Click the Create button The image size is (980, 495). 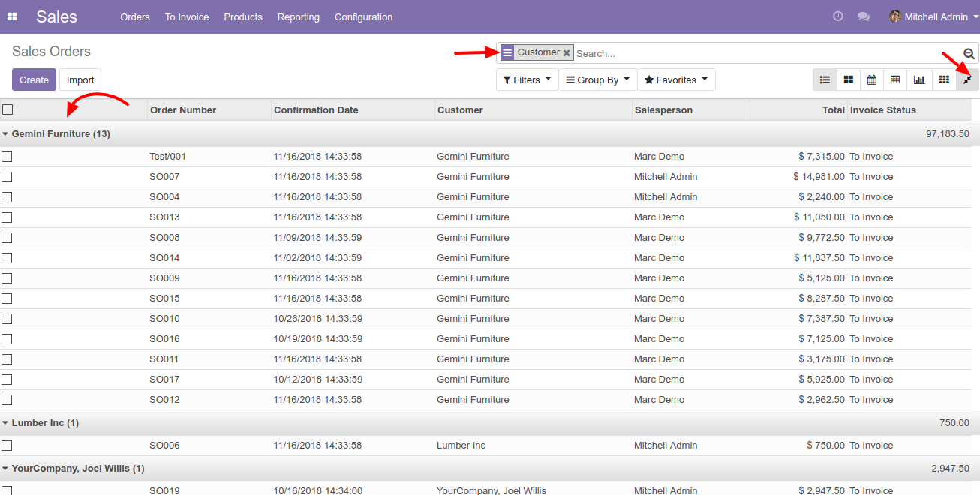click(34, 79)
